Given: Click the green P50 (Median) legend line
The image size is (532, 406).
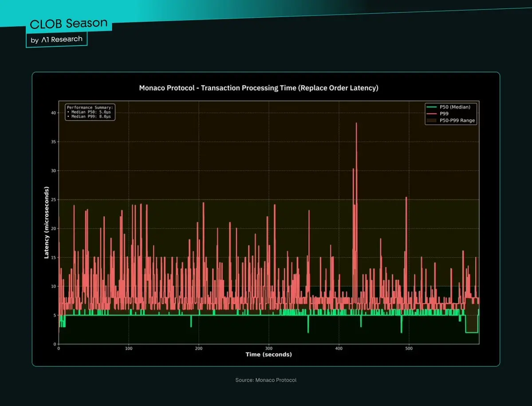Looking at the screenshot, I should tap(431, 107).
